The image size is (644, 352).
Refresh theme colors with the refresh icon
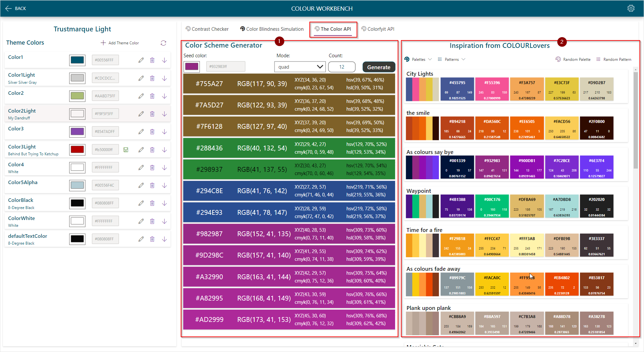(x=163, y=43)
